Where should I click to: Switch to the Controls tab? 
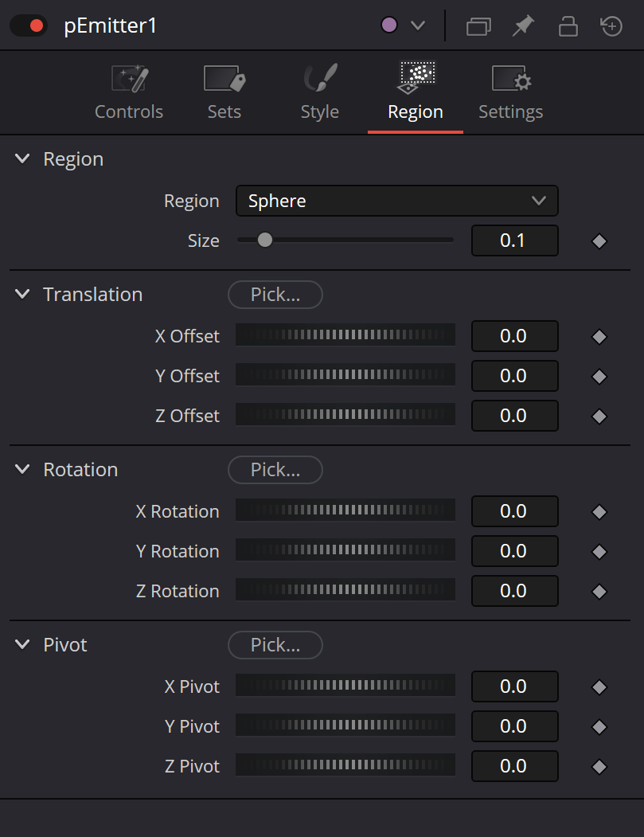click(x=129, y=93)
